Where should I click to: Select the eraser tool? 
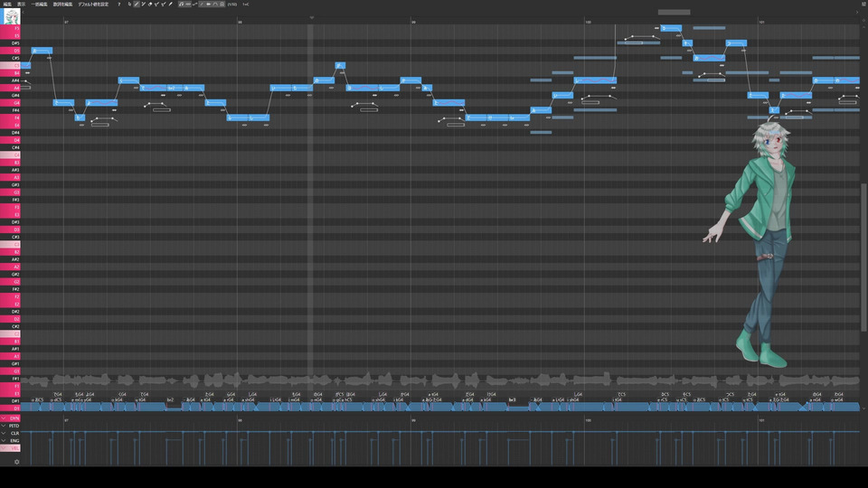pyautogui.click(x=150, y=4)
